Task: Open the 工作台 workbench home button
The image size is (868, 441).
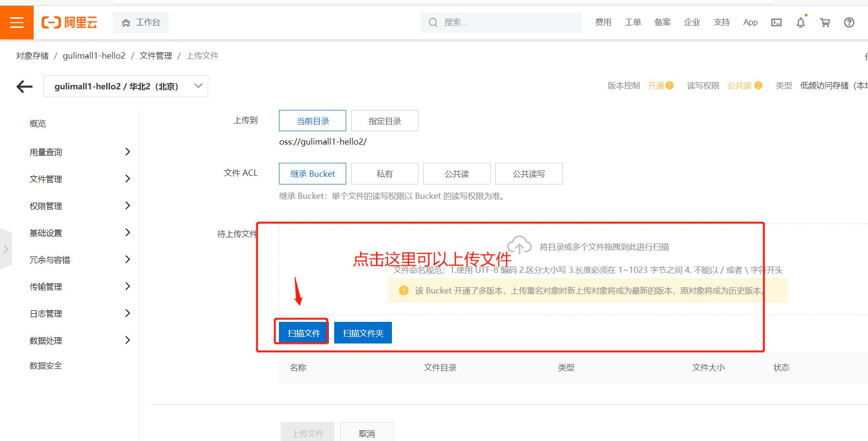Action: click(x=141, y=23)
